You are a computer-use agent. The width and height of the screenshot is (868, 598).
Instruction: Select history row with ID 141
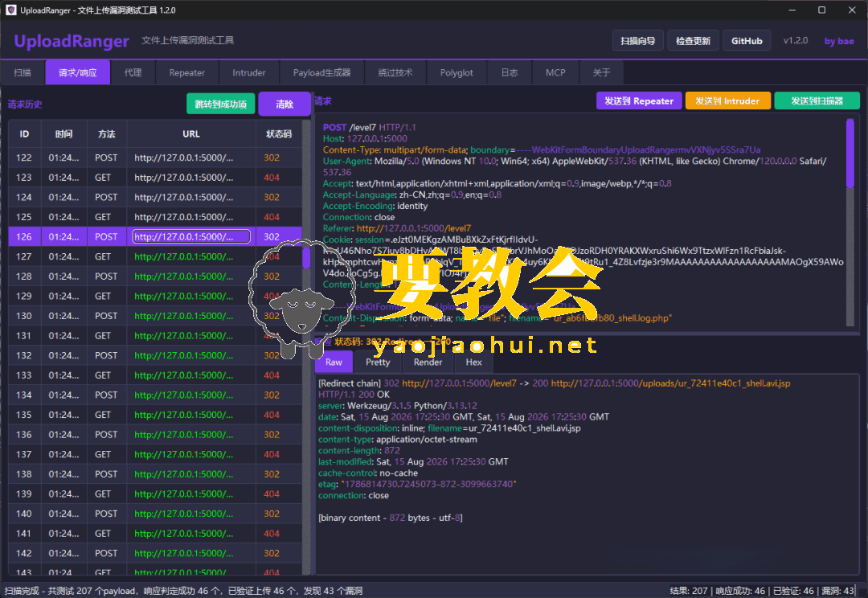click(x=155, y=534)
